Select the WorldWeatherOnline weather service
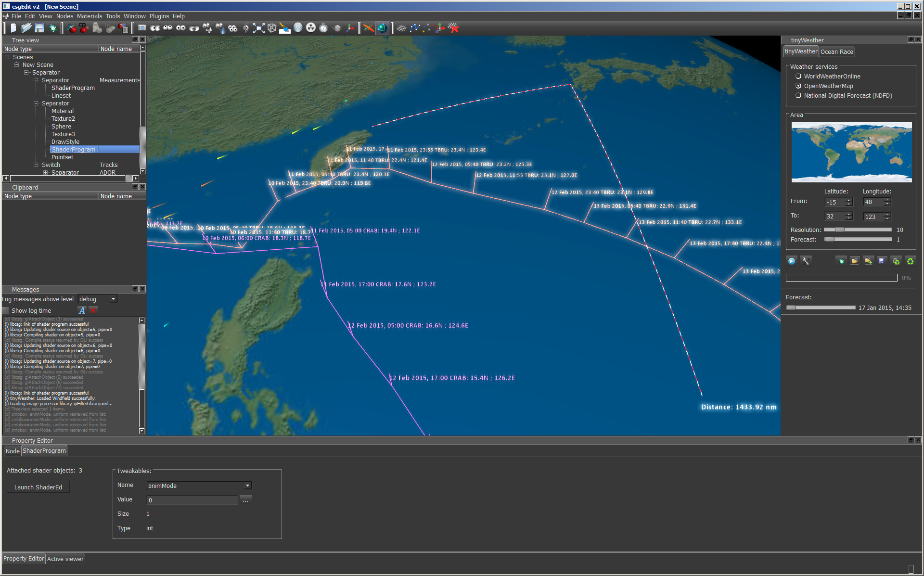924x576 pixels. click(x=799, y=77)
